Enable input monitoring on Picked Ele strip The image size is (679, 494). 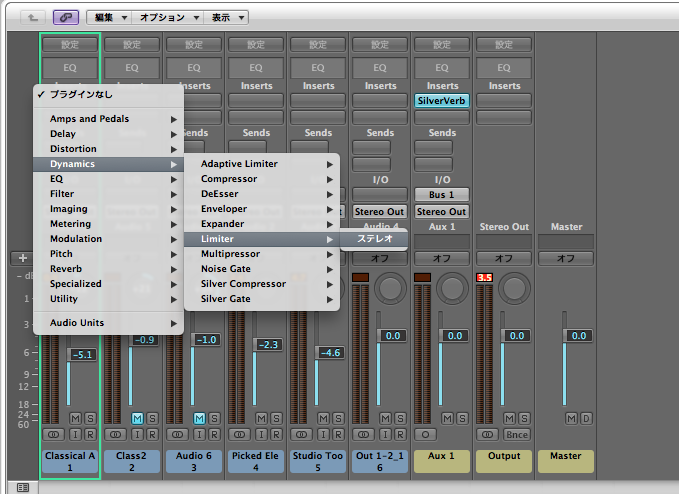261,434
